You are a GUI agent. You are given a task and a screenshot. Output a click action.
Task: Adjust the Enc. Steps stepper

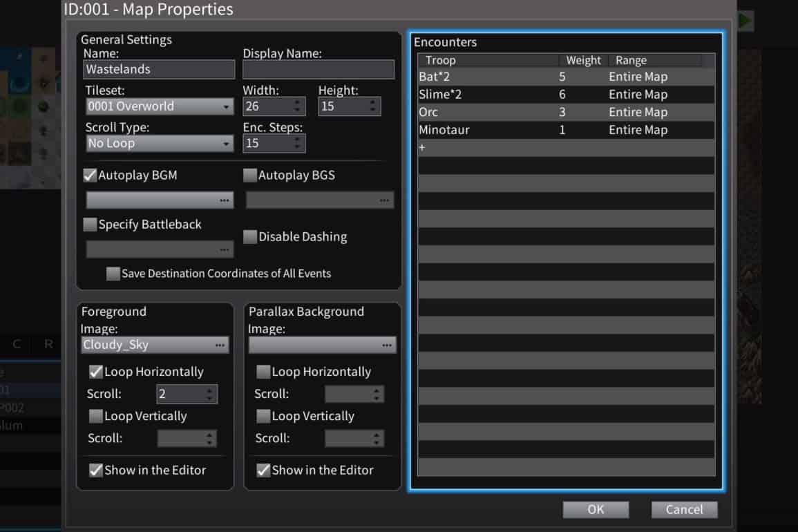[298, 144]
